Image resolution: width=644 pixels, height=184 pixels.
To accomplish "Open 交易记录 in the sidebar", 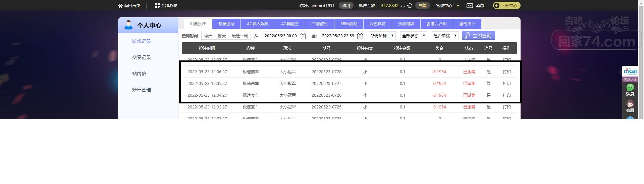I will coord(142,57).
